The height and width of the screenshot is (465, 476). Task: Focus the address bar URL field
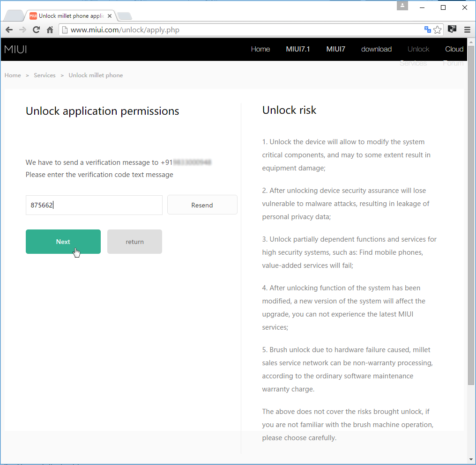tap(243, 30)
